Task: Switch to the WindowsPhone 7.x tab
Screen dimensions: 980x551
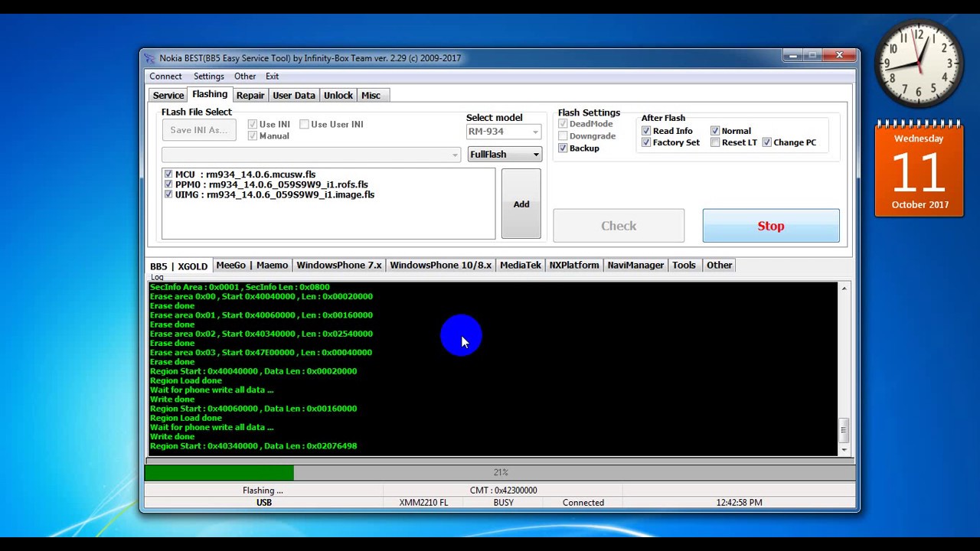Action: pyautogui.click(x=339, y=265)
